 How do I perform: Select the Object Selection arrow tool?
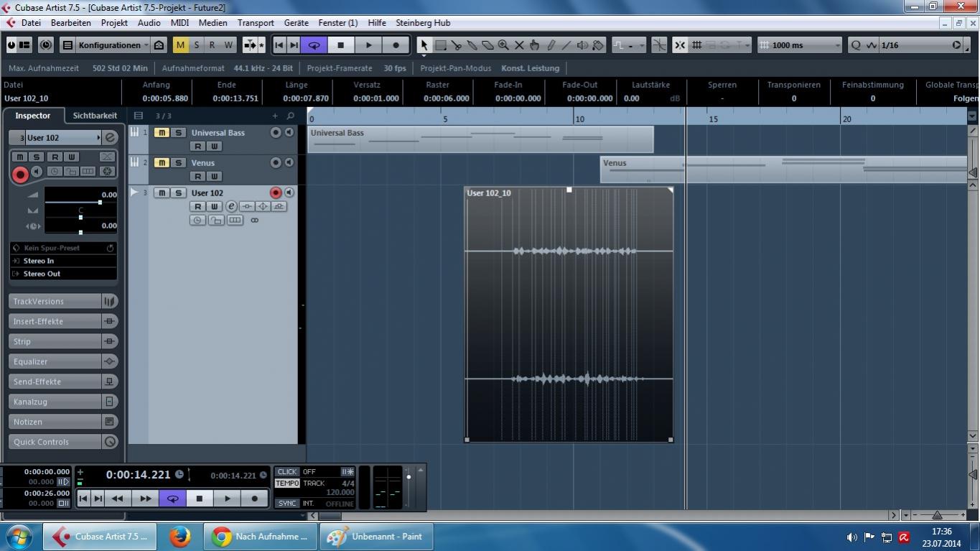pos(424,45)
